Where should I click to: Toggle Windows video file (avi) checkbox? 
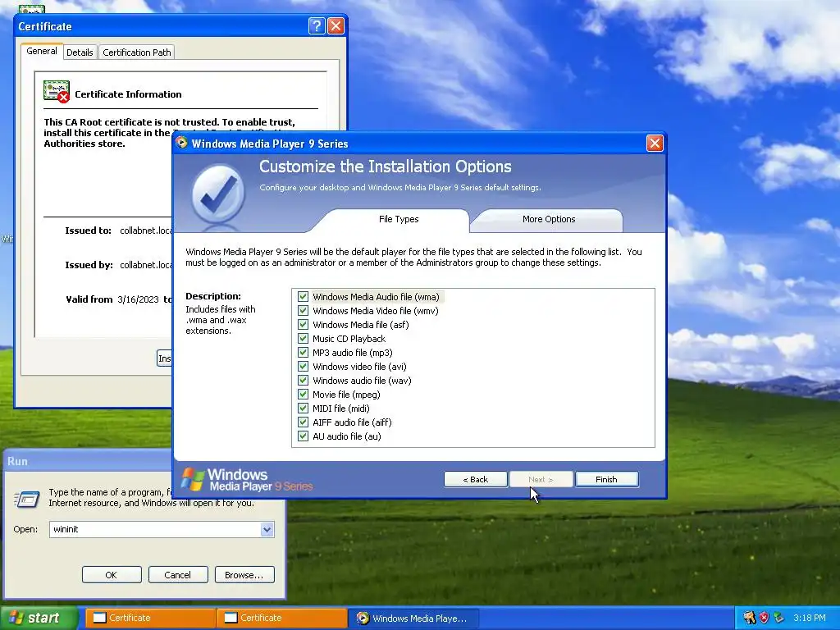[304, 367]
